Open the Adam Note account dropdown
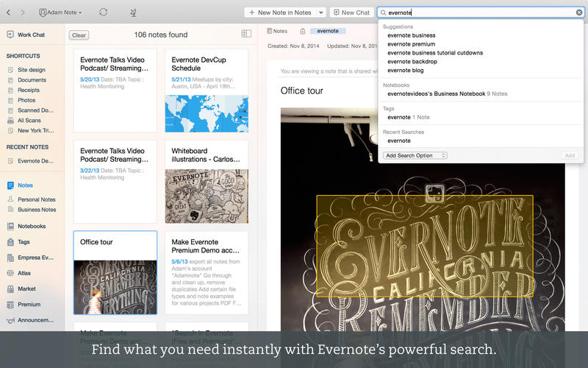The height and width of the screenshot is (368, 588). (x=60, y=13)
